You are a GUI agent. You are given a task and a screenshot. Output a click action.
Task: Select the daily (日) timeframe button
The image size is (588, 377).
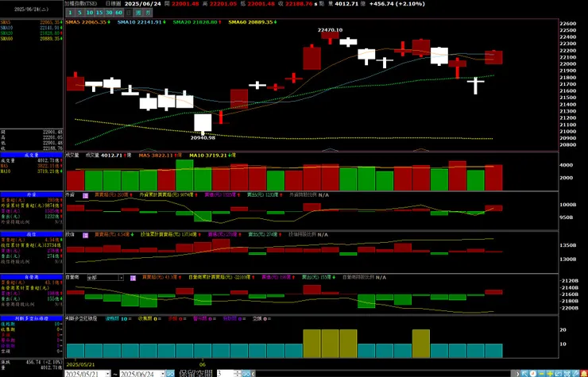point(128,13)
